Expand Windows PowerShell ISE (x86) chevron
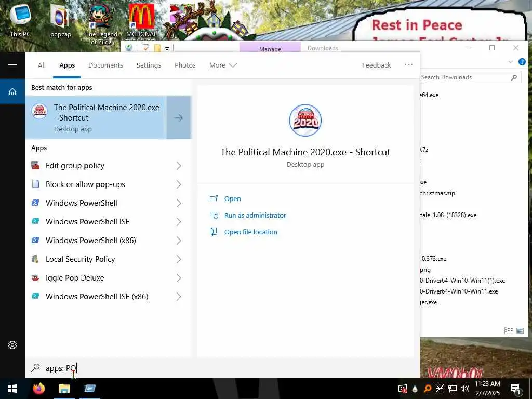 coord(179,296)
